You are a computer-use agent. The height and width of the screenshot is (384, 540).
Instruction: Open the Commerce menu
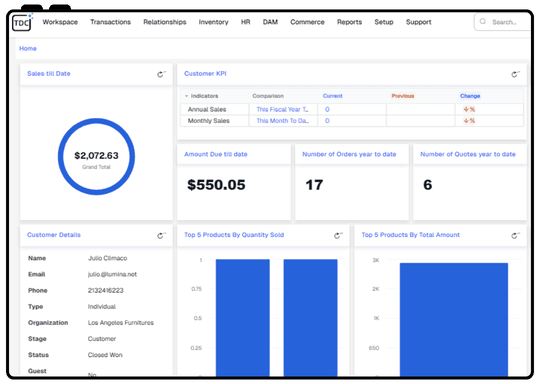307,22
